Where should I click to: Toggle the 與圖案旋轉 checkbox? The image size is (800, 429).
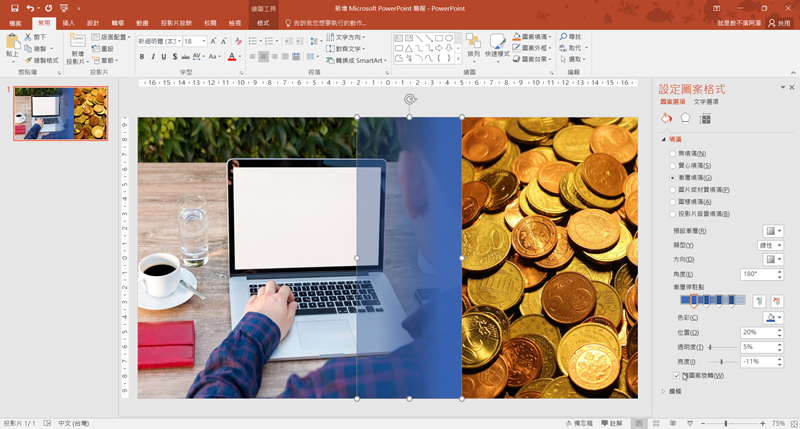[677, 375]
